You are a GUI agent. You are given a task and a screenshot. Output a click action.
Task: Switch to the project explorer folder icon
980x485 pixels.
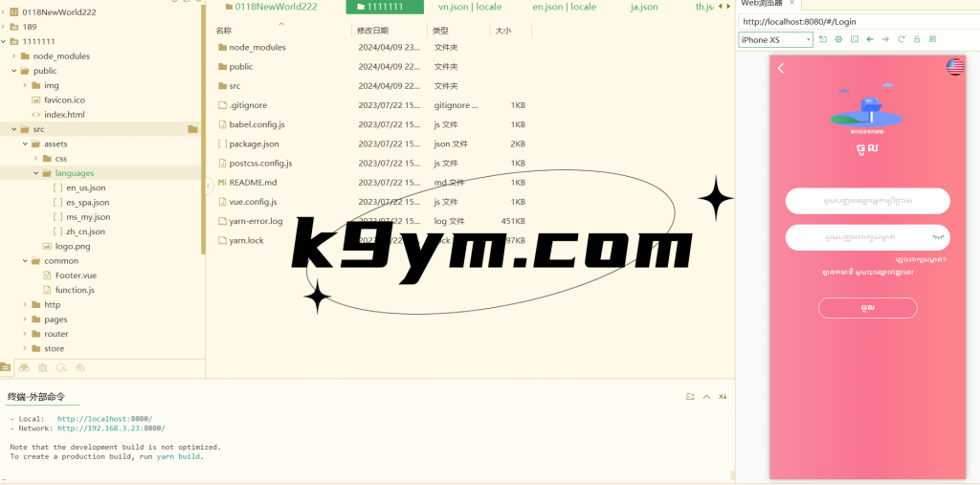(x=5, y=367)
